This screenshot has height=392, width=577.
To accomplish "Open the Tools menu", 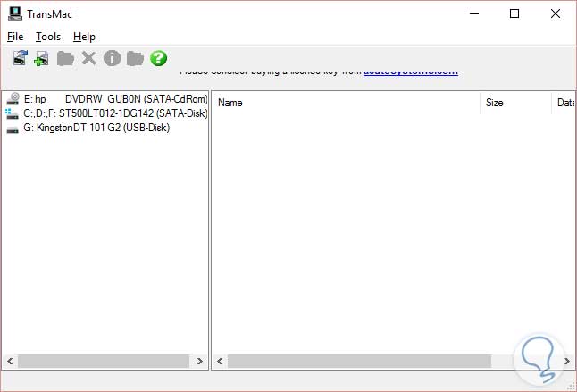I will (48, 37).
